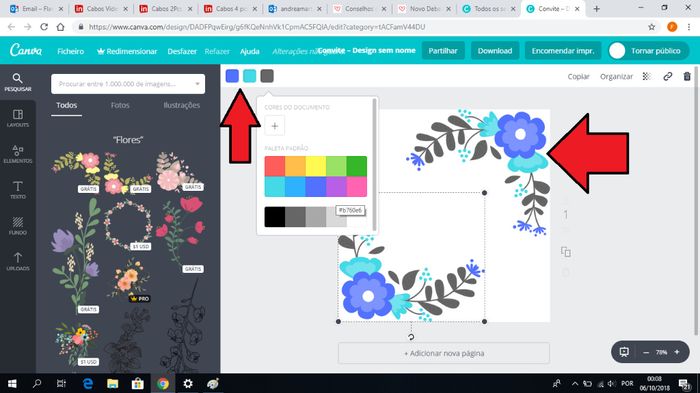Viewport: 700px width, 393px height.
Task: Click the duplicate page icon
Action: pos(566,252)
